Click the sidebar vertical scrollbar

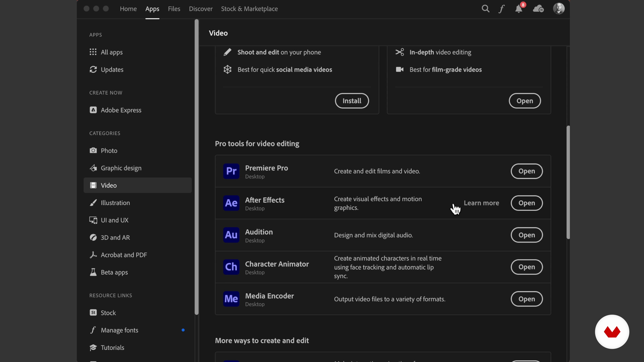click(197, 167)
